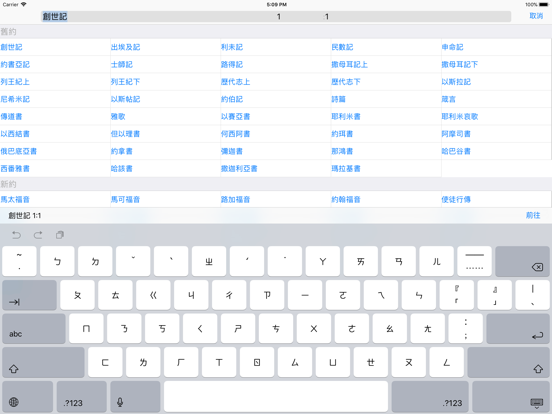Tap the shift key beside the ㄥ key

pos(509,362)
